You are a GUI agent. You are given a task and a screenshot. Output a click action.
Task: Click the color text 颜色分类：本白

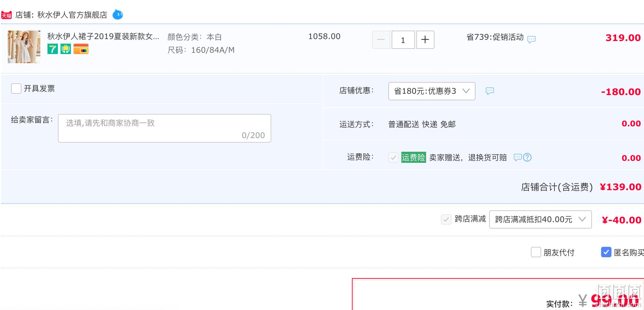tap(195, 37)
